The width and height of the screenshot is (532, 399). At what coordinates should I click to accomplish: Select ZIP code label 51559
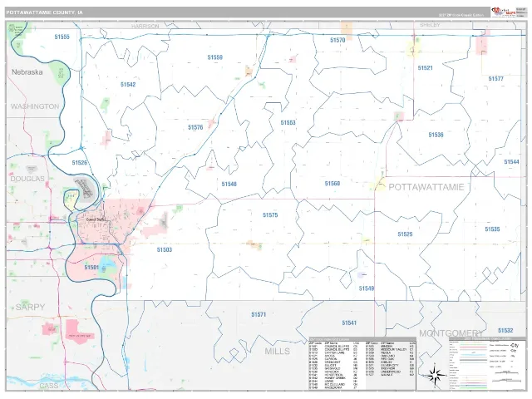click(215, 57)
